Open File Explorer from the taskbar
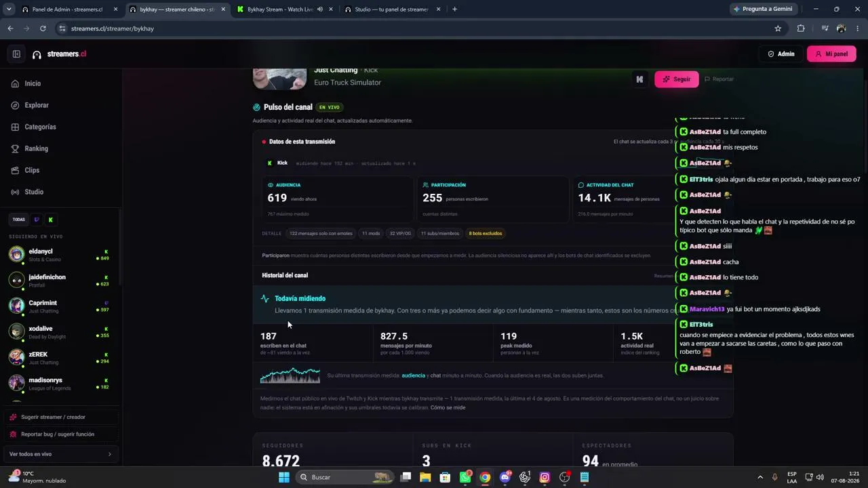Screen dimensions: 868x488 click(x=425, y=477)
